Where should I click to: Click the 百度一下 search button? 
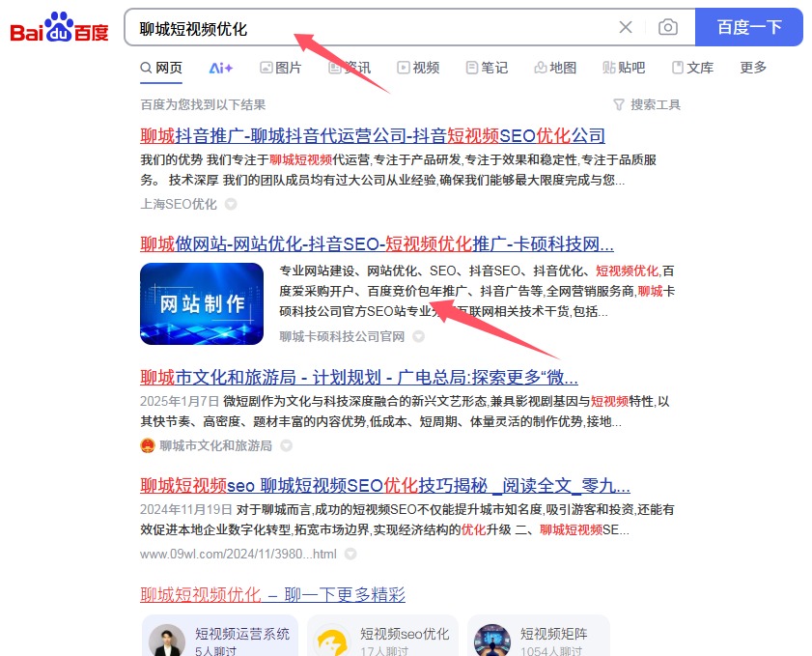pos(749,27)
